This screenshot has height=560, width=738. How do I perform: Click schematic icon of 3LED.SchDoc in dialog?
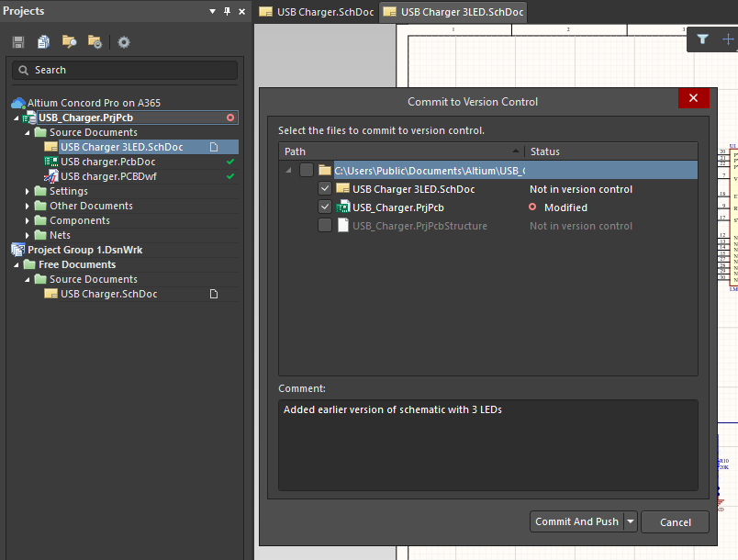[343, 189]
